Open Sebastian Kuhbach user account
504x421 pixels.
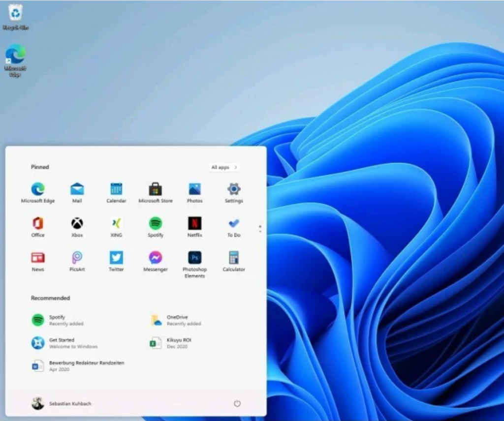[x=62, y=403]
